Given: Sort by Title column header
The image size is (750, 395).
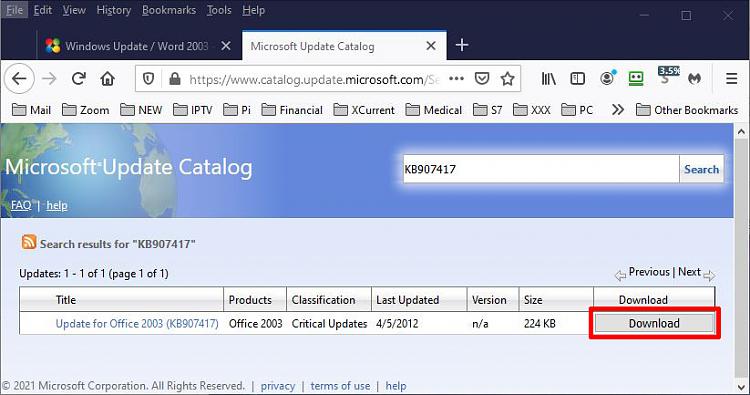Looking at the screenshot, I should (66, 300).
